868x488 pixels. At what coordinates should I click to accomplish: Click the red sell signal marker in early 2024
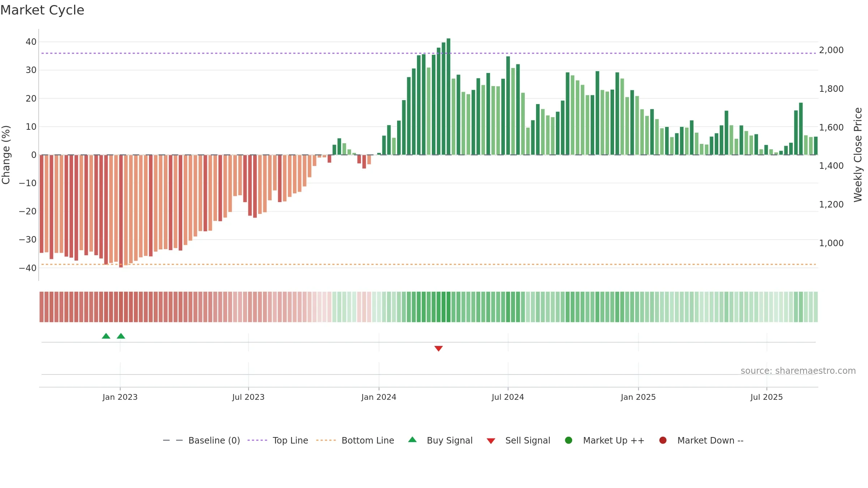tap(438, 348)
